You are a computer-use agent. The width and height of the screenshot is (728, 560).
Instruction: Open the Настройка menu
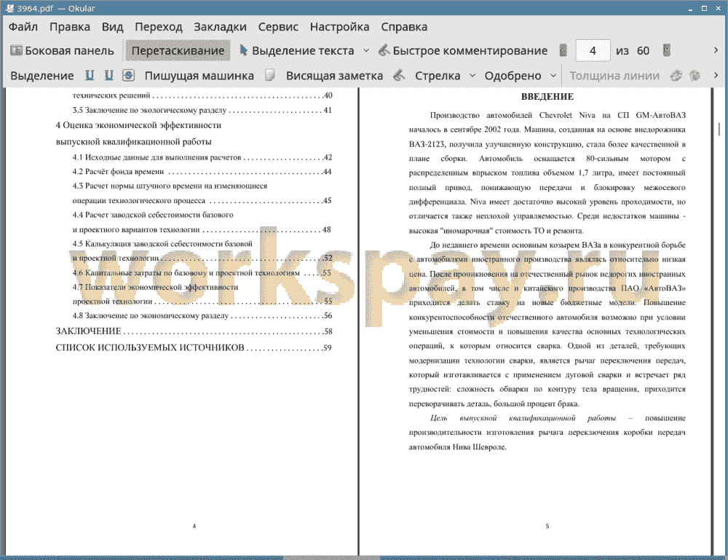click(x=339, y=27)
